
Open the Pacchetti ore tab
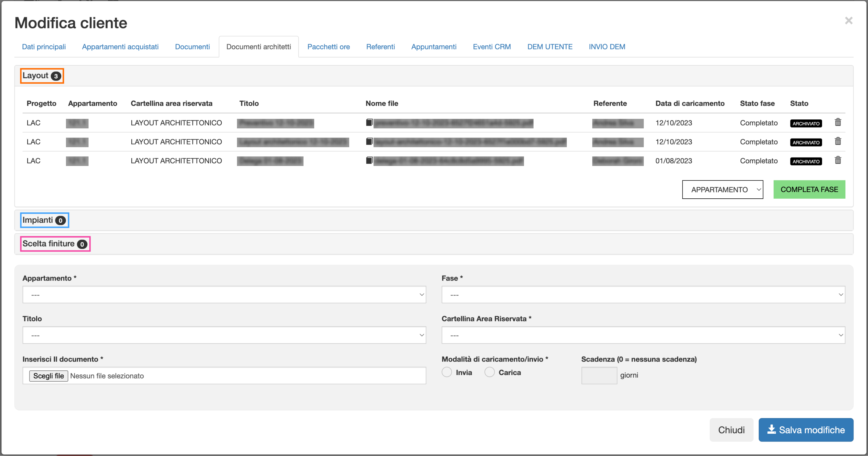coord(328,47)
